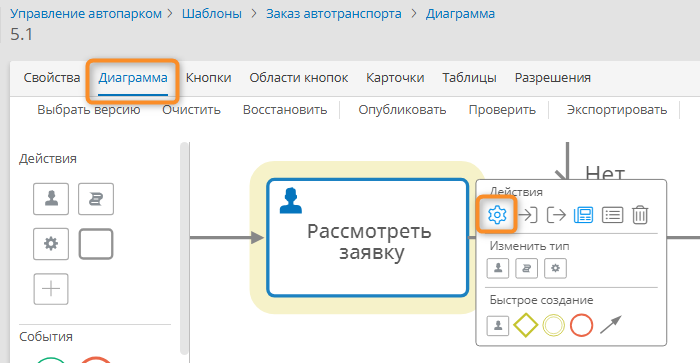Screen dimensions: 700x363
Task: Delete the task with the trash icon
Action: [640, 215]
